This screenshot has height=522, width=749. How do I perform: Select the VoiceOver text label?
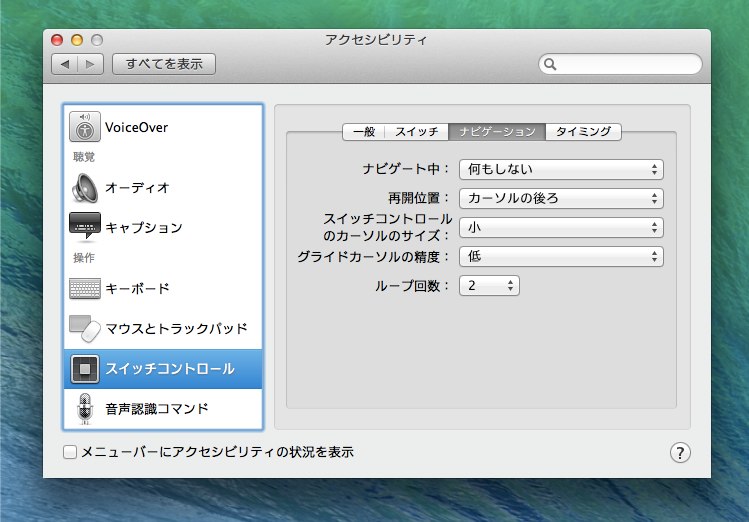[137, 128]
